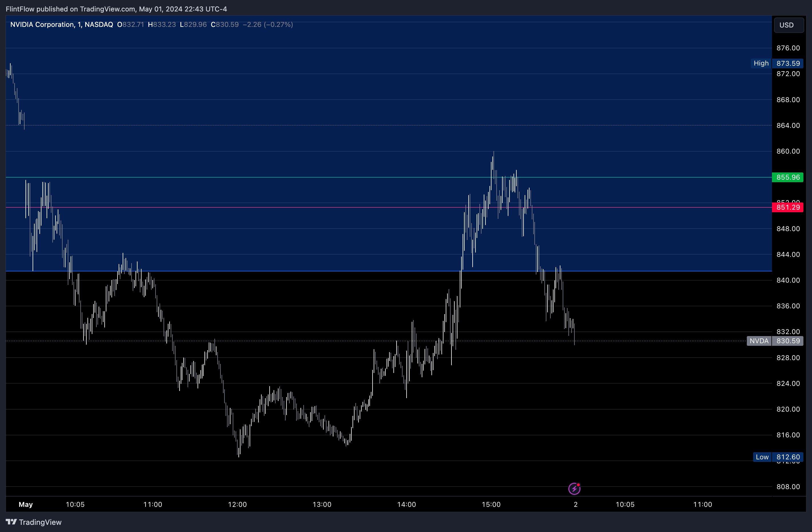812x532 pixels.
Task: Click the 14:00 time axis label
Action: tap(407, 504)
